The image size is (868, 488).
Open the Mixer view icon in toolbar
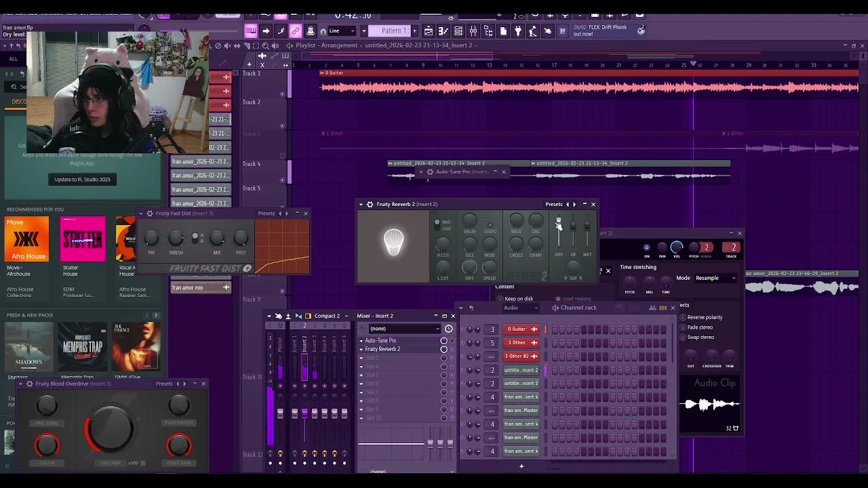(473, 30)
